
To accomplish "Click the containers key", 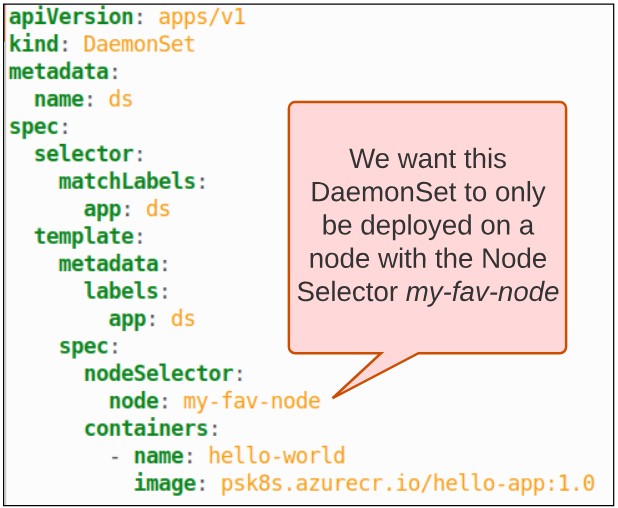I will point(145,429).
